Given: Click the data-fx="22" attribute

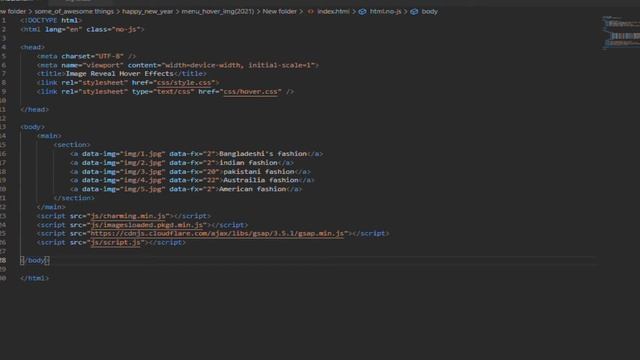Looking at the screenshot, I should click(x=194, y=180).
